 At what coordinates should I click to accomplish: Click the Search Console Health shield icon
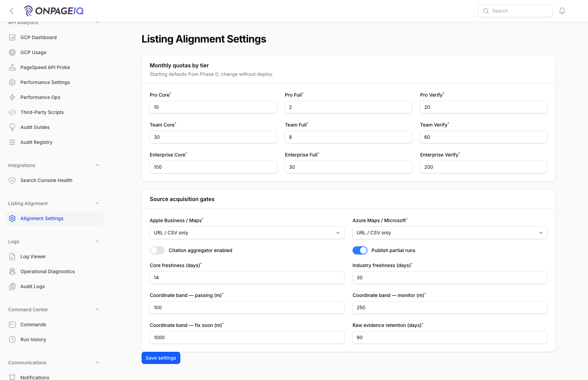[x=12, y=180]
